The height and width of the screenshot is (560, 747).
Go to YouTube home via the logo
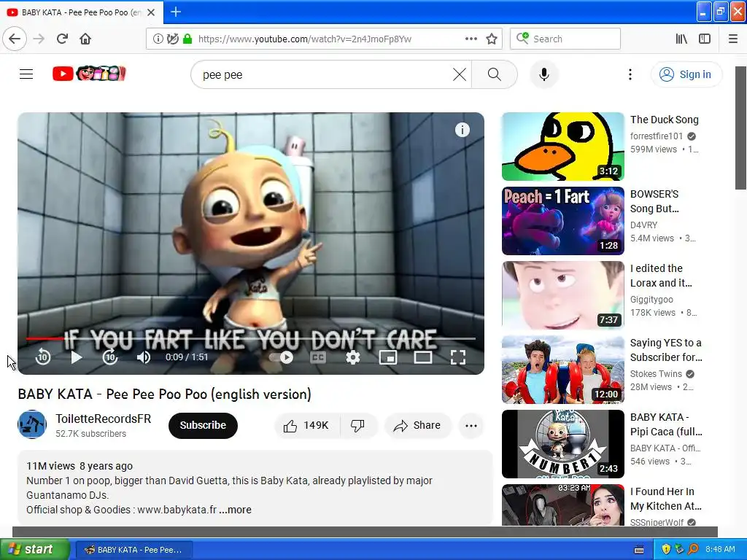[x=89, y=74]
